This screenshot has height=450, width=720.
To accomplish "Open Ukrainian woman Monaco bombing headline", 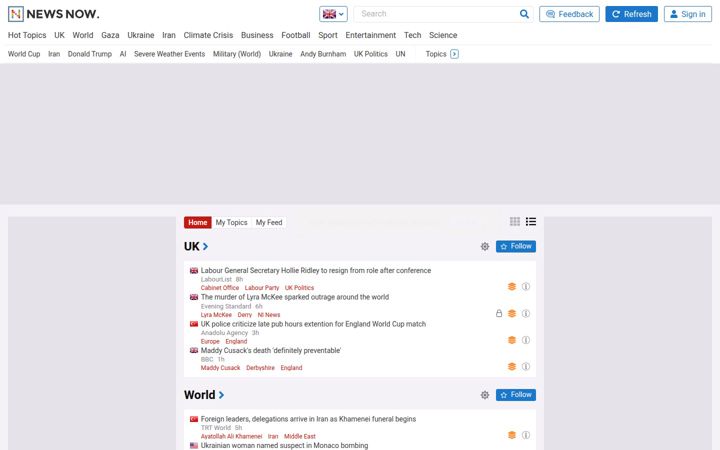I will click(284, 445).
